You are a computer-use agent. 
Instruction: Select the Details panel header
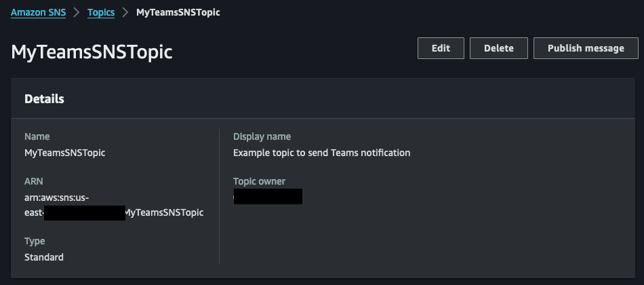(45, 99)
